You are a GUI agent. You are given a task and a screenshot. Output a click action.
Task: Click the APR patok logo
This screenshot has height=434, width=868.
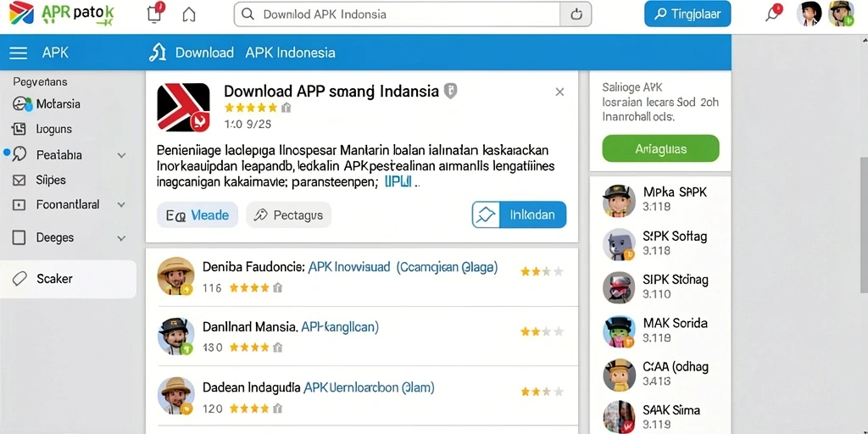61,14
